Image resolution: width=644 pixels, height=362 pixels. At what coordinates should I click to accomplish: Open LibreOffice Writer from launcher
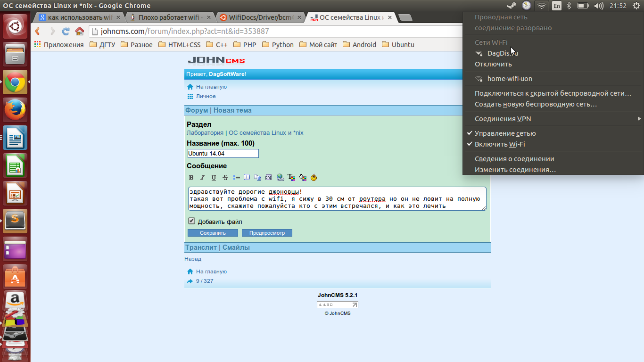(x=15, y=137)
